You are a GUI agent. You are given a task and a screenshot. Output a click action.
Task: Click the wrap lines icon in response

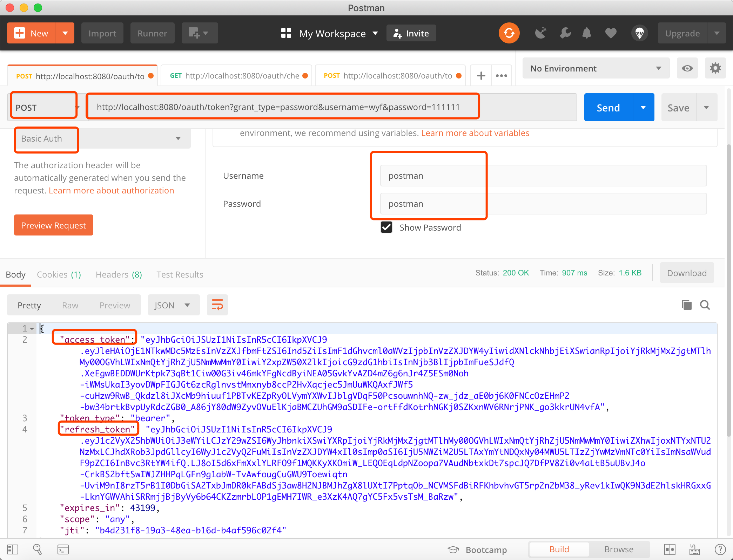pos(217,305)
